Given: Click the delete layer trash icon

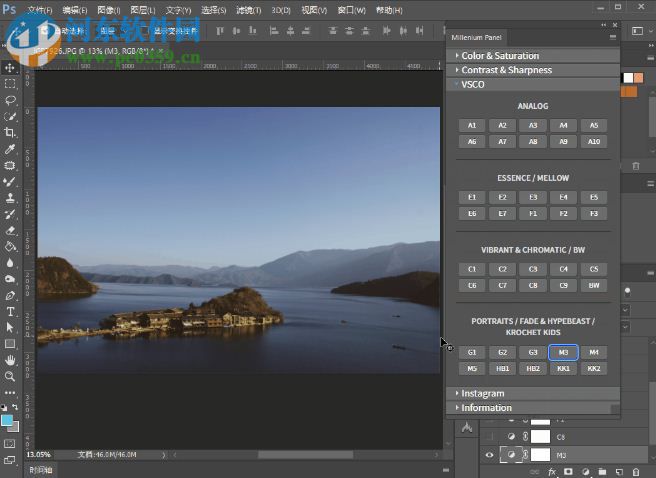Looking at the screenshot, I should [x=636, y=471].
